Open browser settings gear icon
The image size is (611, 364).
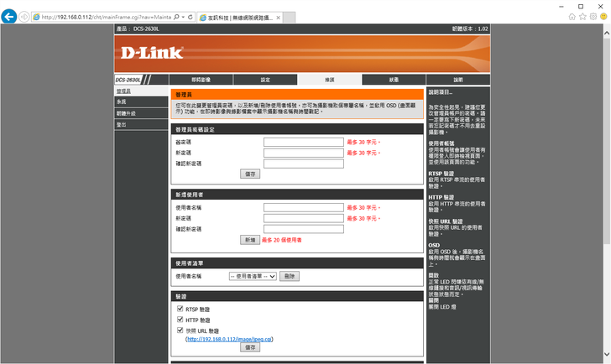click(593, 17)
